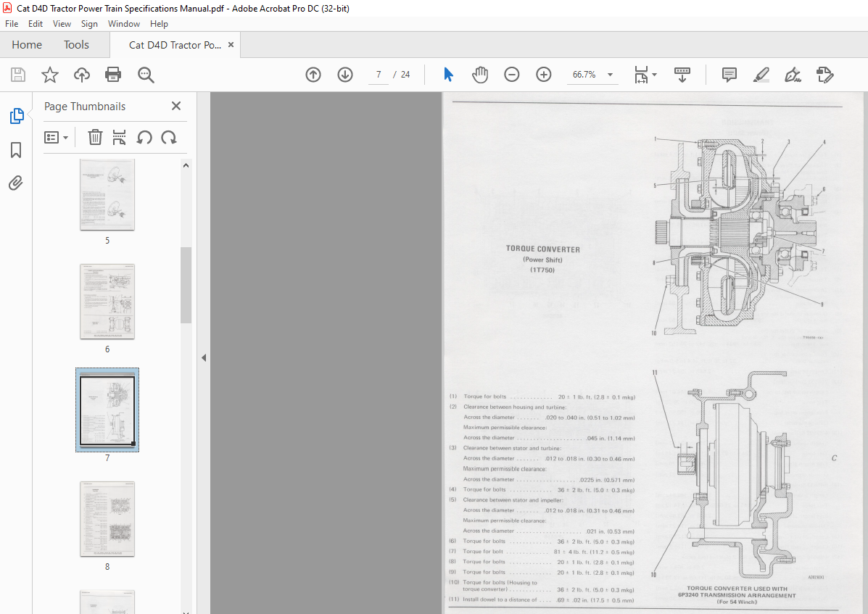Upload the file to the cloud
The image size is (868, 614).
[82, 75]
